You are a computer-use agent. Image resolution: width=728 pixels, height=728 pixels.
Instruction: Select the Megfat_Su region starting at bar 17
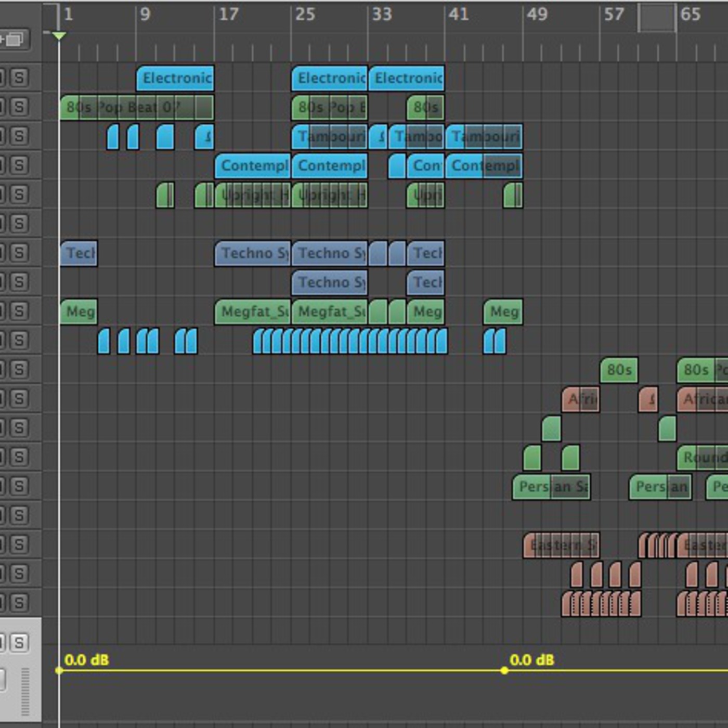(253, 312)
